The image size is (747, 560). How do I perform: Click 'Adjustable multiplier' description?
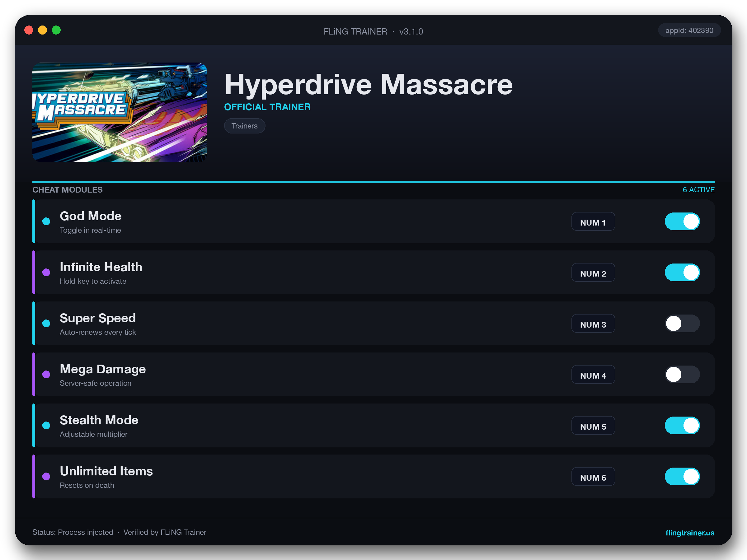(94, 434)
